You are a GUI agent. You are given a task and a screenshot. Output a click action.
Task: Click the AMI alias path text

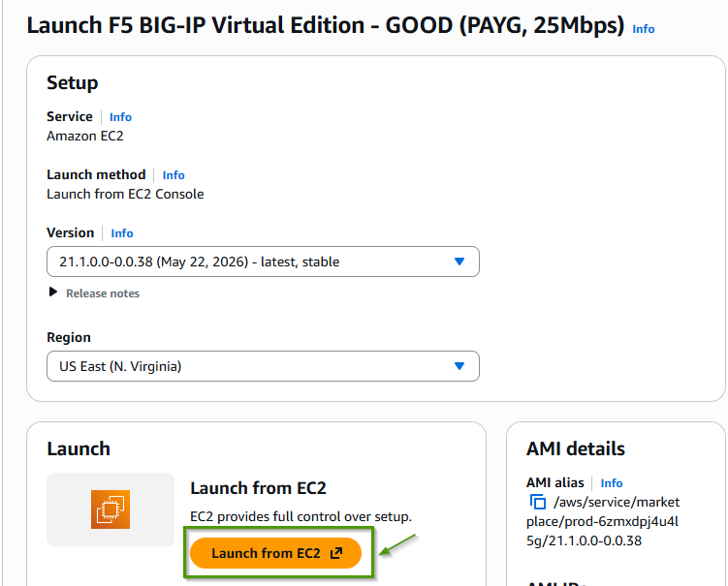coord(604,521)
